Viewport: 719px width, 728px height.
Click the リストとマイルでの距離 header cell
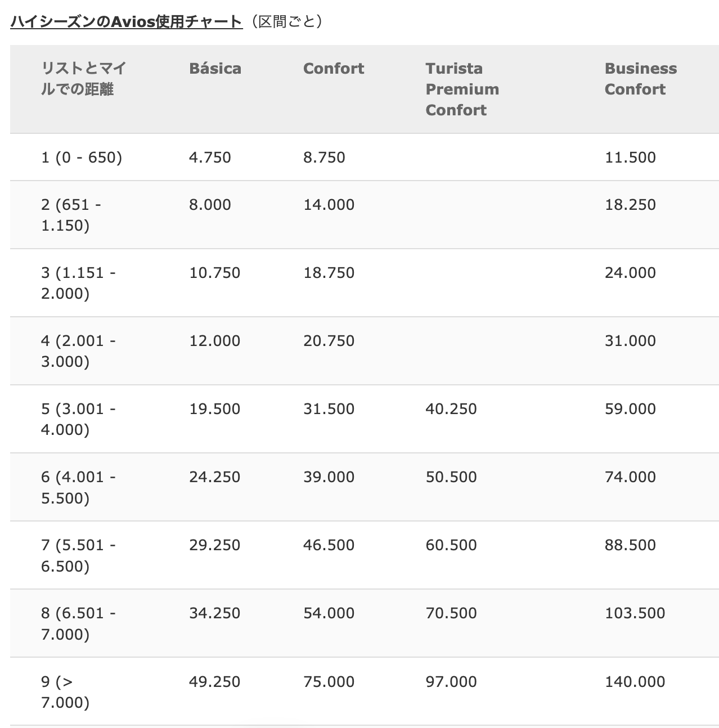tap(83, 79)
